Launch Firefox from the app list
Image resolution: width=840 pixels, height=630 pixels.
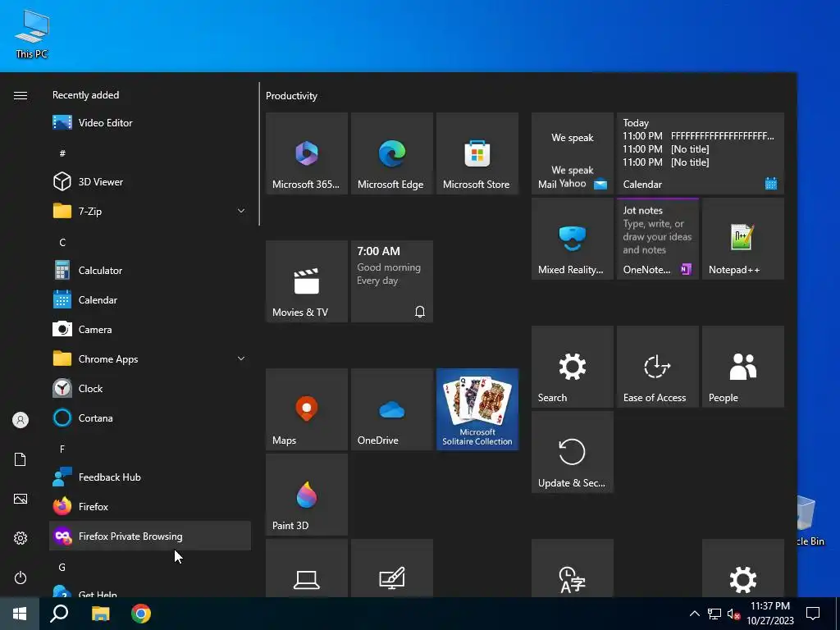pos(150,506)
